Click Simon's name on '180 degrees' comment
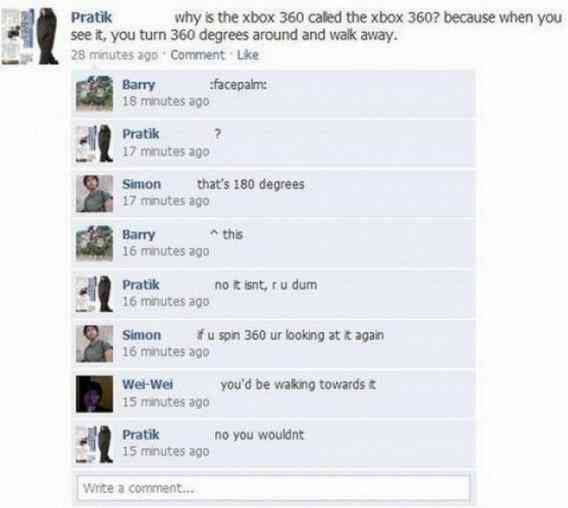568x508 pixels. tap(142, 184)
